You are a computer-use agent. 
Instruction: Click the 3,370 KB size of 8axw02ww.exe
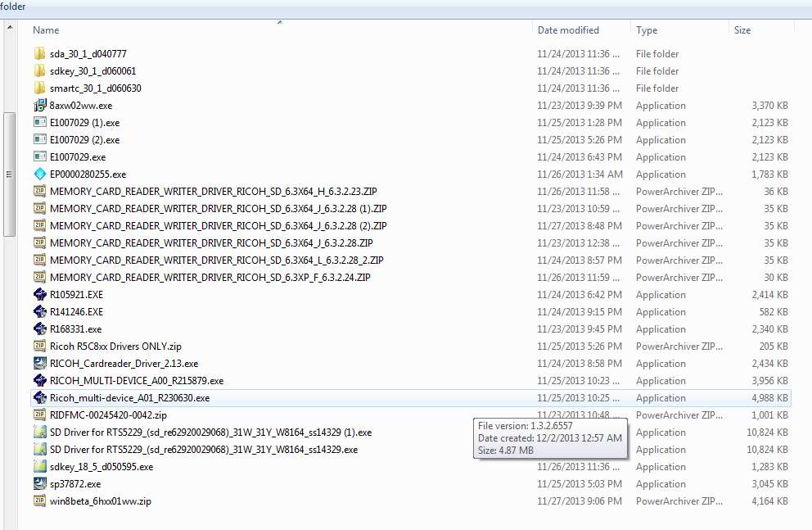(x=769, y=105)
